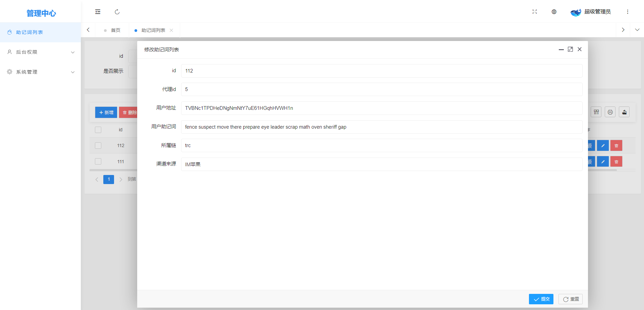Image resolution: width=644 pixels, height=310 pixels.
Task: Check the checkbox for row 112
Action: [x=98, y=146]
